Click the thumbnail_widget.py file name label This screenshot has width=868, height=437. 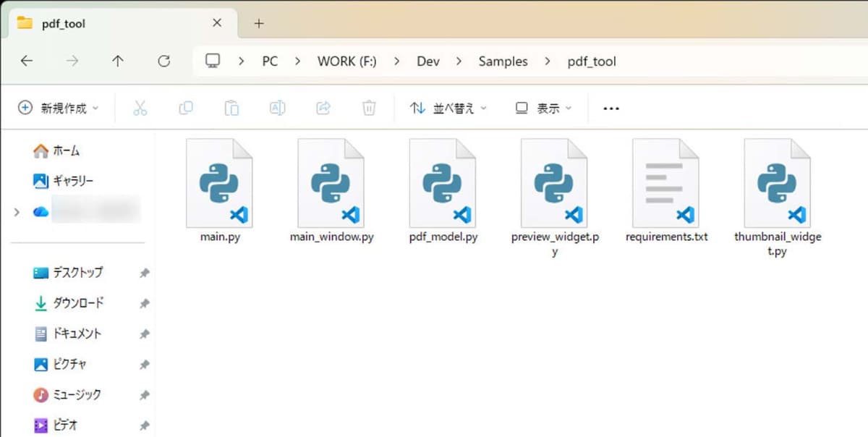tap(778, 245)
